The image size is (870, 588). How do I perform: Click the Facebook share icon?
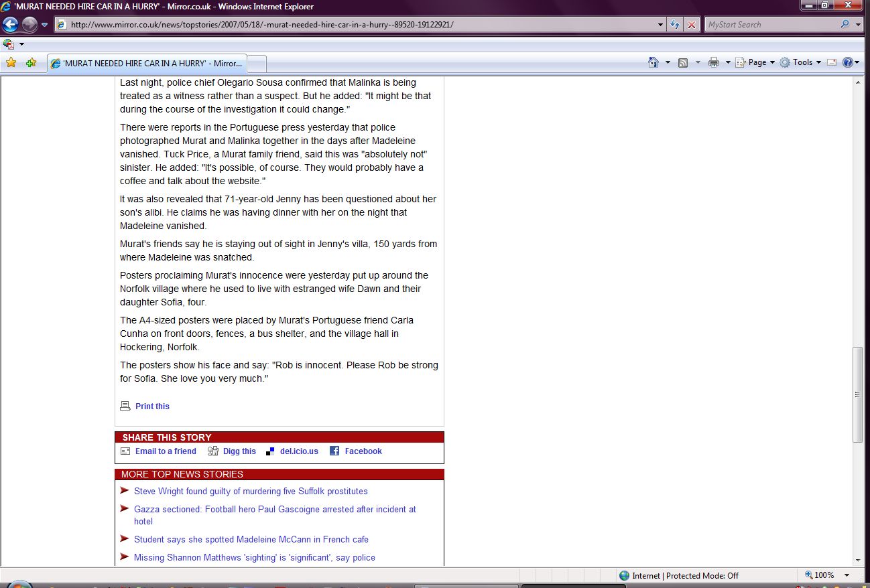(x=334, y=451)
